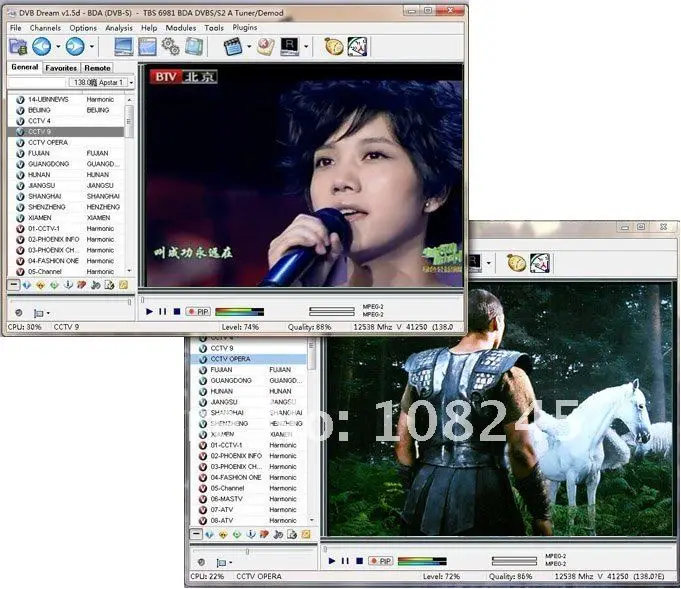
Task: Open dropdown arrow next to clapperboard icon
Action: (249, 46)
